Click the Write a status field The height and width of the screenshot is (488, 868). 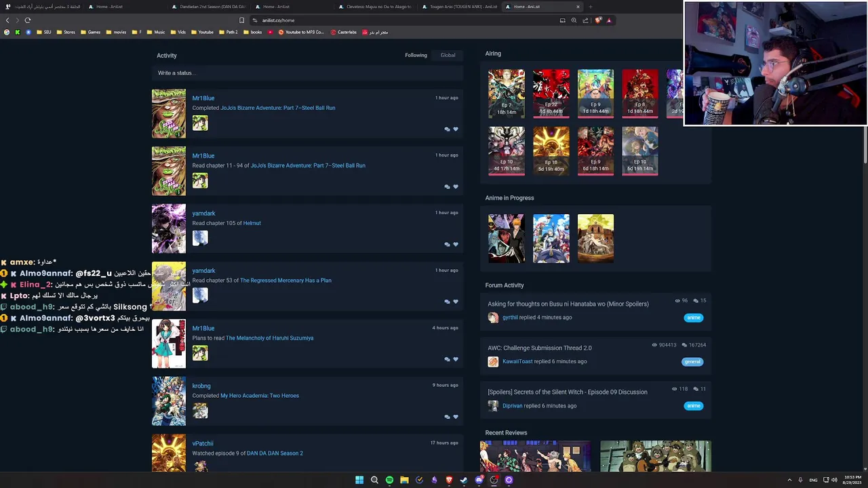click(307, 73)
